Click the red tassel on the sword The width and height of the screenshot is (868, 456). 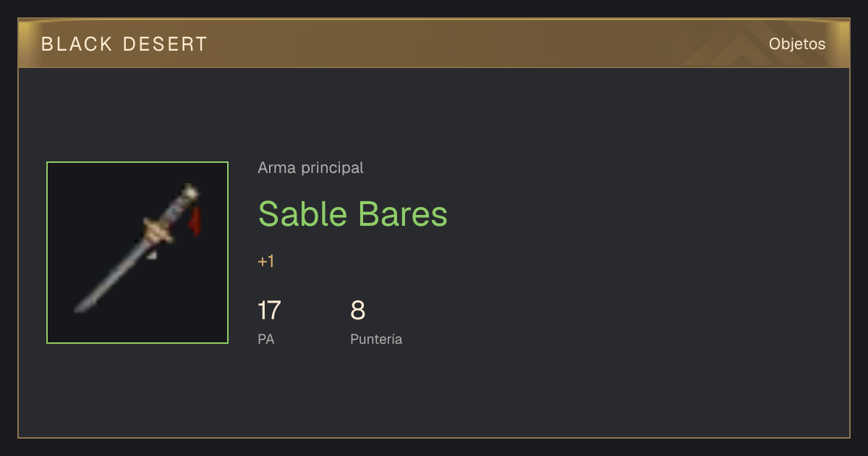point(195,222)
